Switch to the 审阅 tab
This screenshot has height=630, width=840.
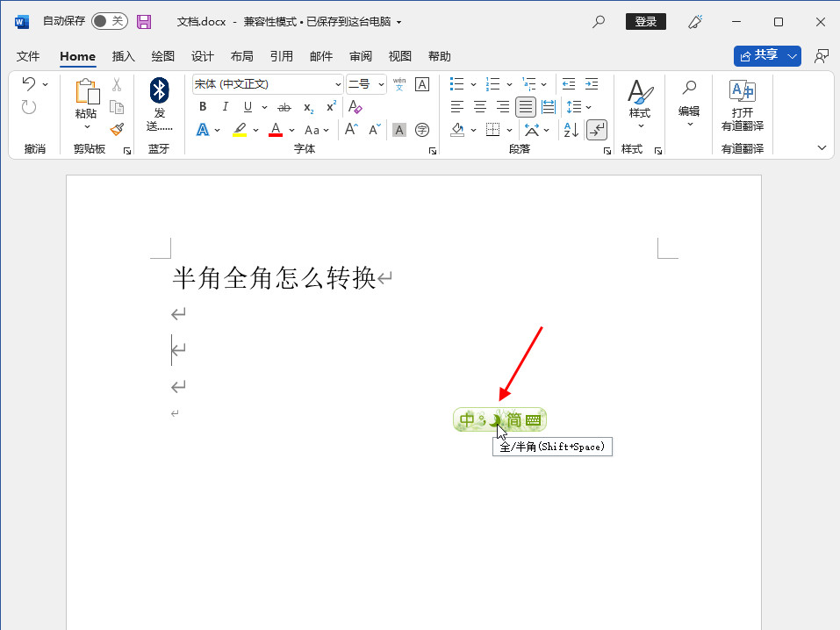[x=361, y=56]
